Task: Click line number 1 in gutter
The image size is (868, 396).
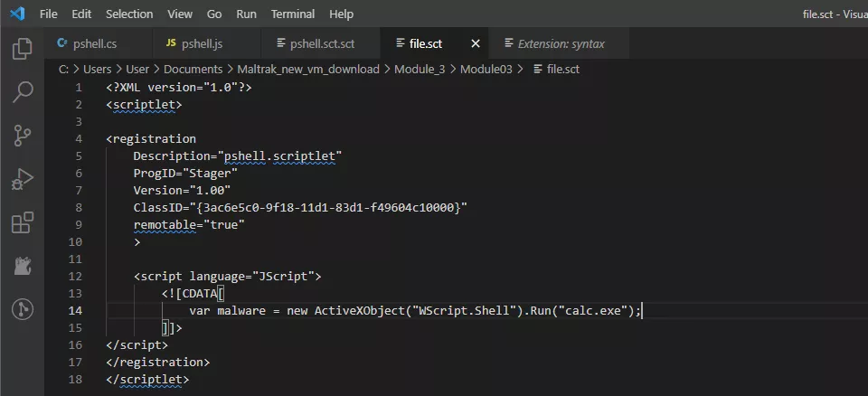Action: coord(78,88)
